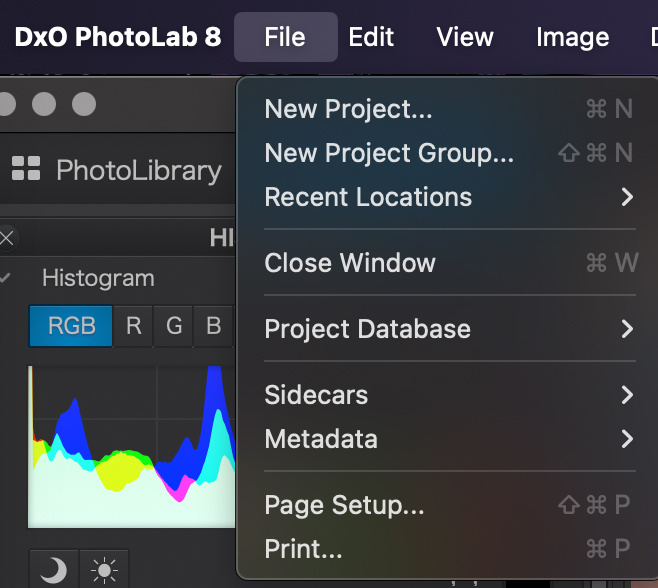658x588 pixels.
Task: Toggle the Histogram checkmark
Action: pos(5,277)
